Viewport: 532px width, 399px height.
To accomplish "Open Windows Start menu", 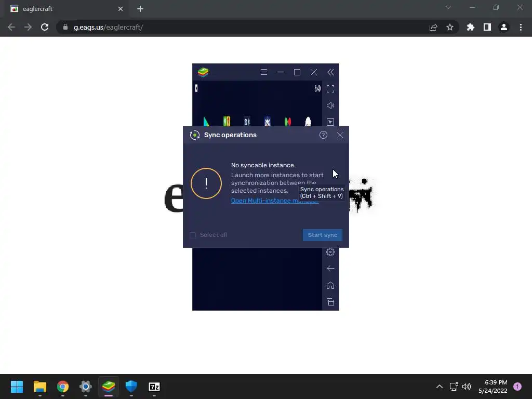I will pos(17,387).
